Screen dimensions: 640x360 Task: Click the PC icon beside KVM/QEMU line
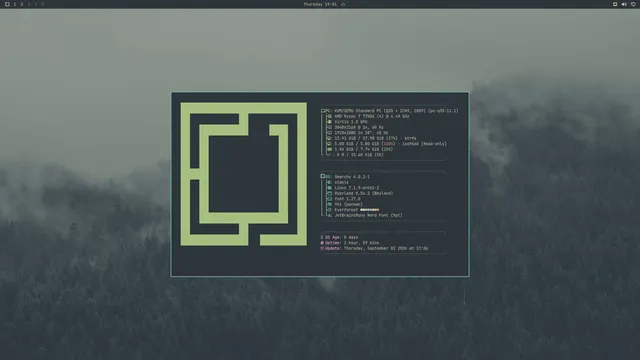click(x=323, y=111)
